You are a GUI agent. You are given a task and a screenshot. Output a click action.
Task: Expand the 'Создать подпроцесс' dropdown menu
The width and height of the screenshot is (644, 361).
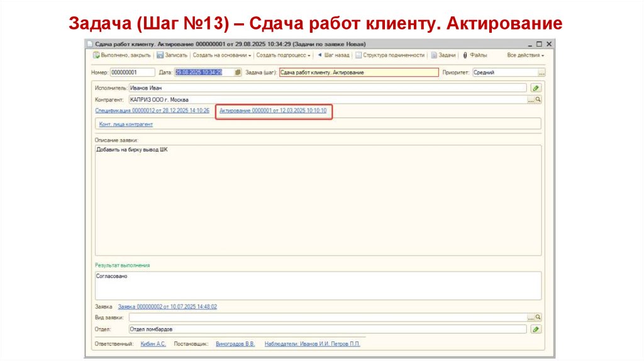(284, 55)
